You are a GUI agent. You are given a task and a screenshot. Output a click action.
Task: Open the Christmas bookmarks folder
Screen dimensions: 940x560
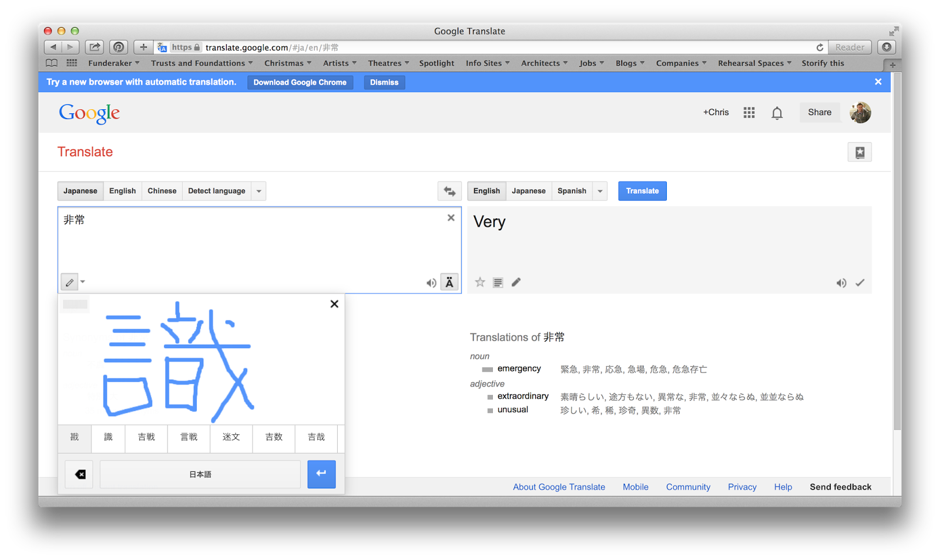point(288,63)
